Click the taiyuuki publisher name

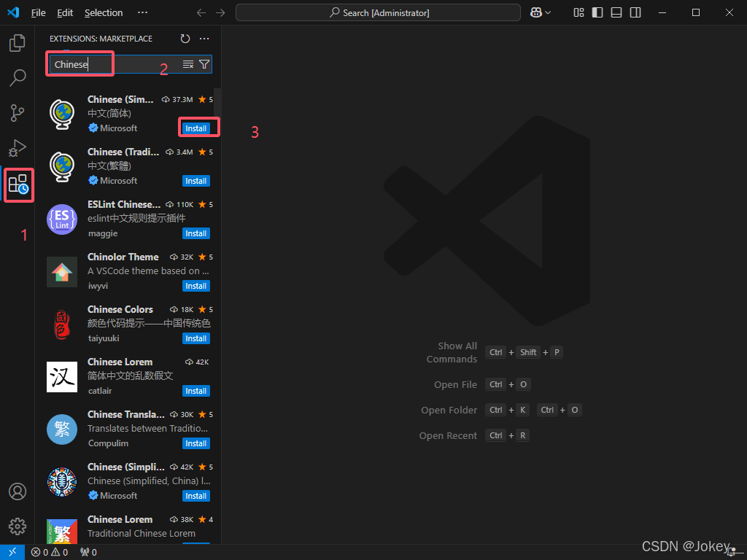coord(104,338)
